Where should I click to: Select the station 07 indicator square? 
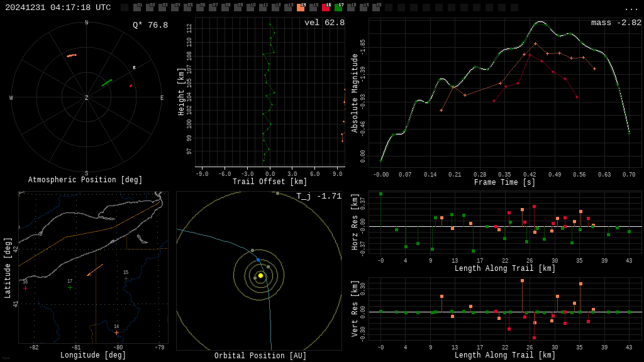point(213,8)
